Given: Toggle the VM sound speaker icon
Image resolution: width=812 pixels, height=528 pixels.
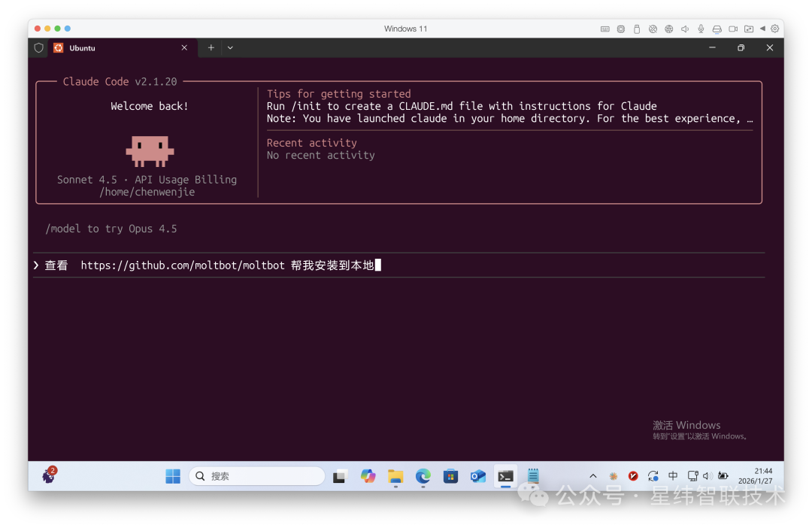Looking at the screenshot, I should coord(685,29).
